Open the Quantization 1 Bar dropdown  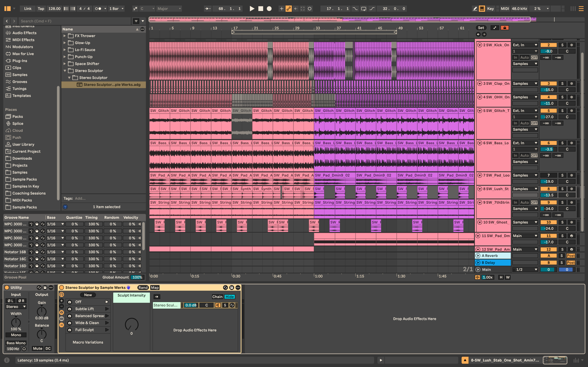pos(116,9)
